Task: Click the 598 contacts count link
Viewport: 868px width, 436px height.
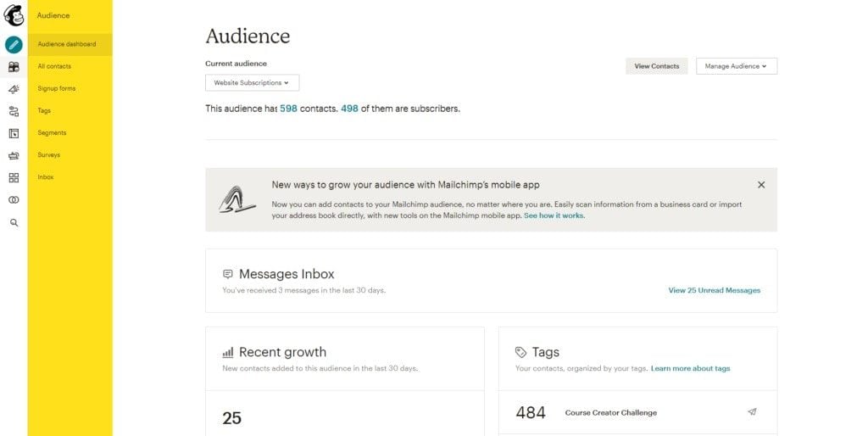Action: click(x=288, y=109)
